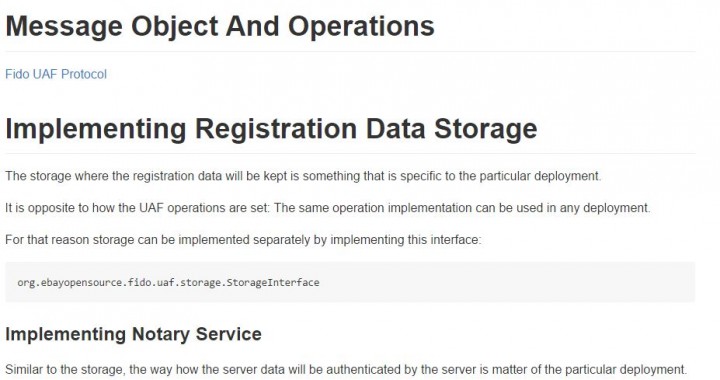
Task: Click the word "Registration" in the second heading
Action: click(x=276, y=129)
